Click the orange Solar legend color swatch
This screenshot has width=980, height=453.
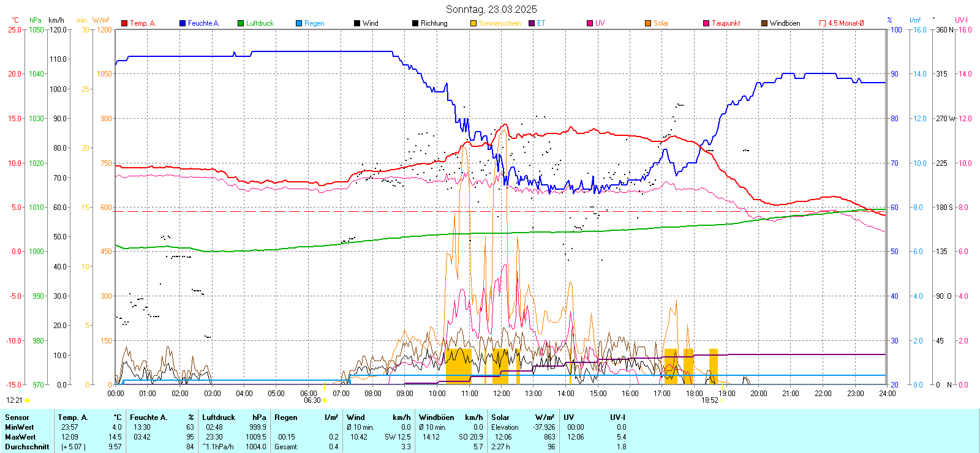click(648, 23)
